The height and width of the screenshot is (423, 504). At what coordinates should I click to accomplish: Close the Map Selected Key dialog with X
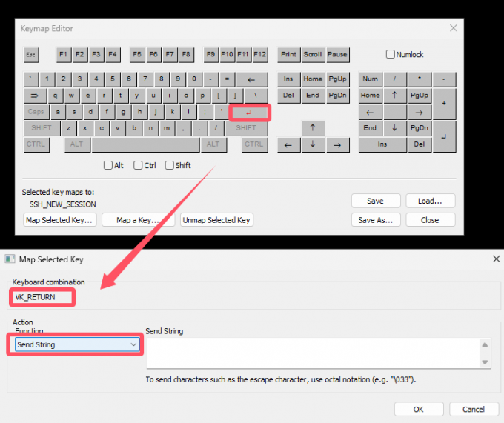497,259
